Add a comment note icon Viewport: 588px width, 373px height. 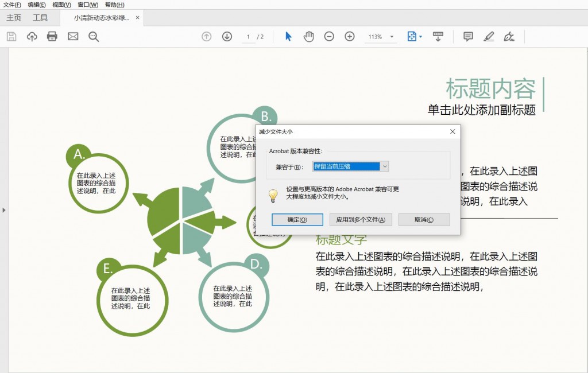(467, 36)
